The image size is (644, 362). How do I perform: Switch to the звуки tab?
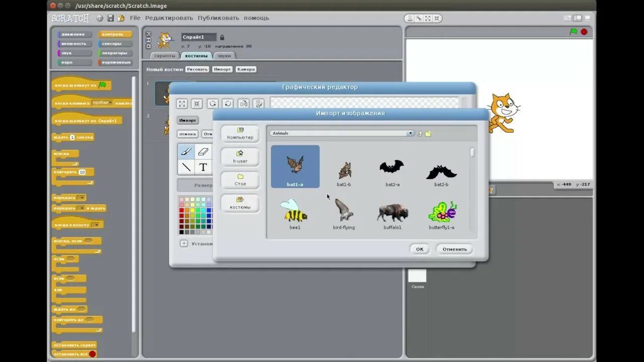coord(224,56)
